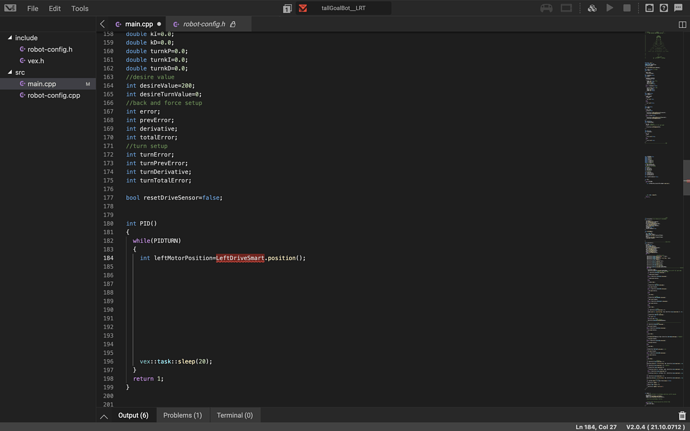Click the '//back and force setup' comment
This screenshot has height=431, width=690.
tap(164, 103)
